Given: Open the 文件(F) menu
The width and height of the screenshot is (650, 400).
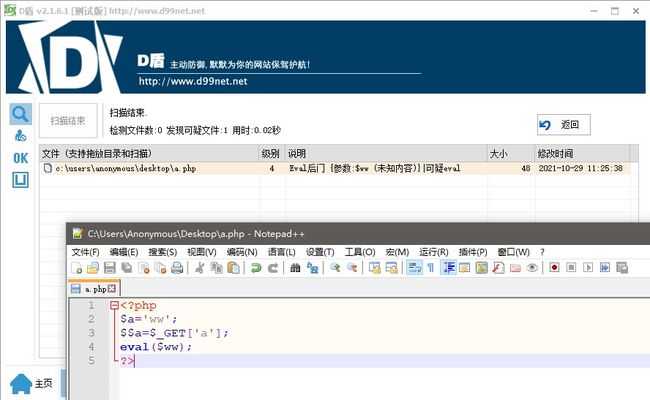Looking at the screenshot, I should (x=85, y=252).
